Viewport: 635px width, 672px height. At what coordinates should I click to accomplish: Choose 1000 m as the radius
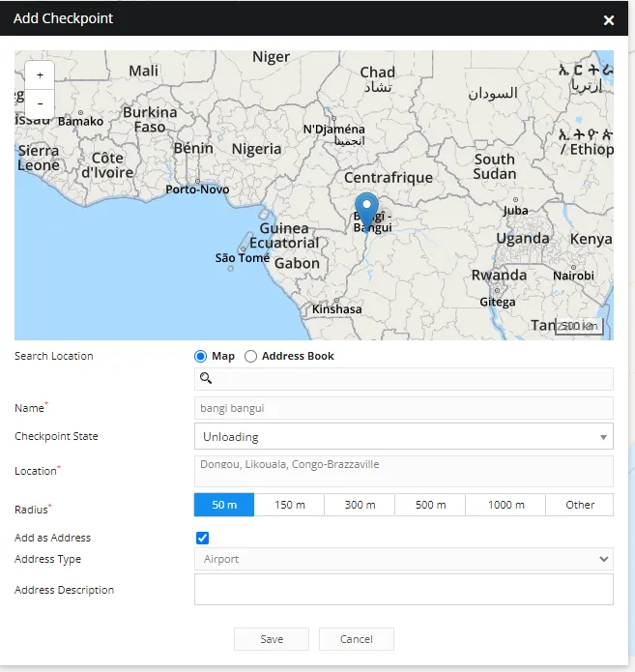(x=505, y=505)
